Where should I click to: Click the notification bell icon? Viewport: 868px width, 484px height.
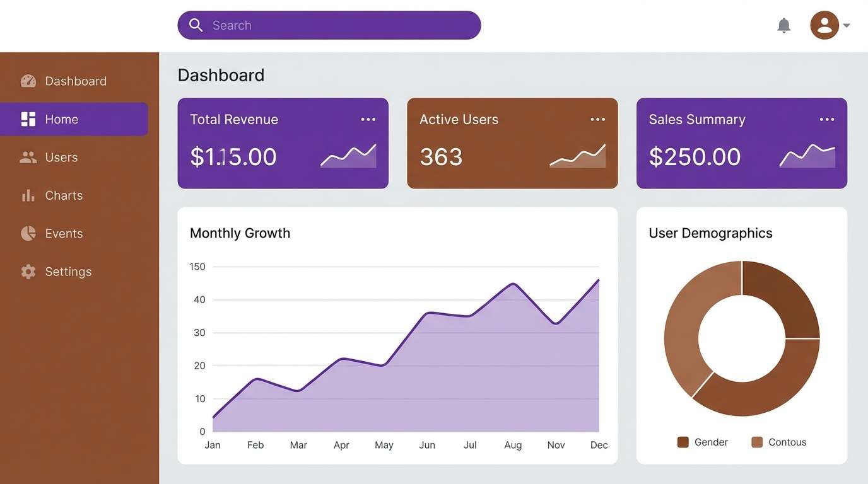pyautogui.click(x=783, y=25)
